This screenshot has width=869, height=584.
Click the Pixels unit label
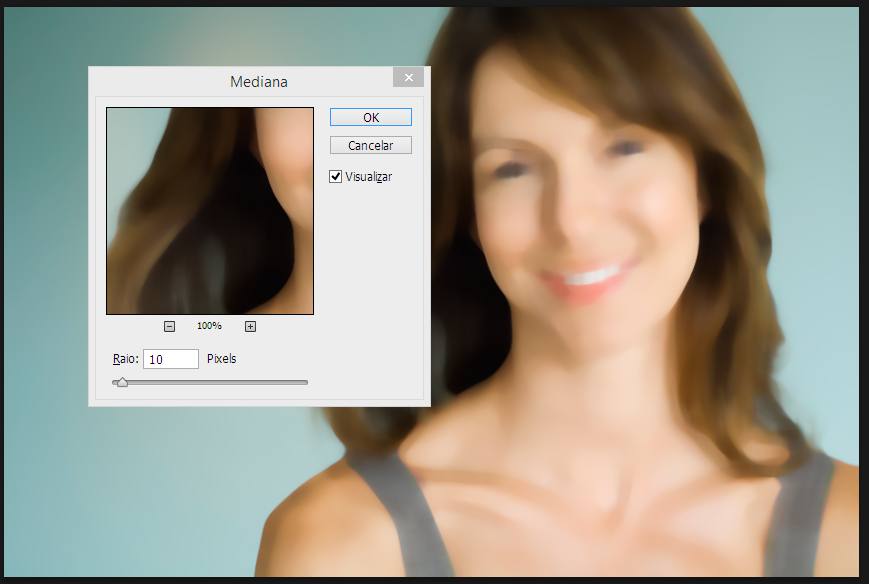222,358
